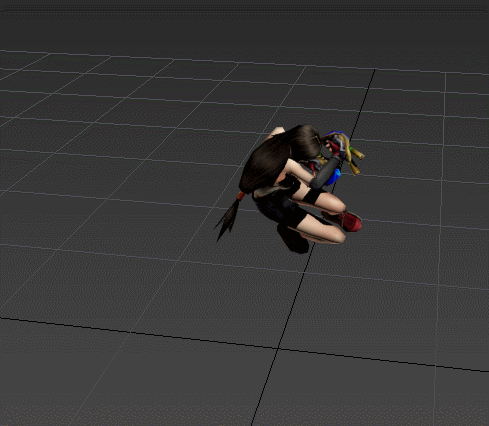Image resolution: width=489 pixels, height=426 pixels.
Task: Select the blue object under the arm
Action: 334,177
